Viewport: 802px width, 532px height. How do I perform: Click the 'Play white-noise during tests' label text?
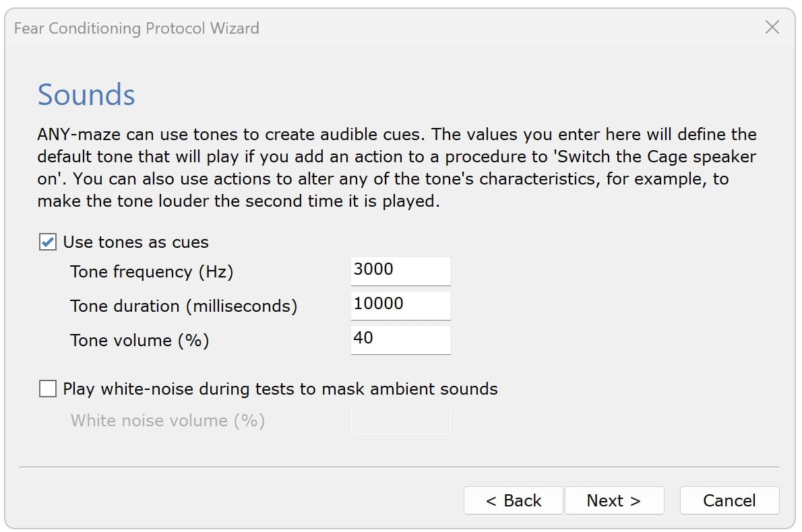tap(280, 389)
